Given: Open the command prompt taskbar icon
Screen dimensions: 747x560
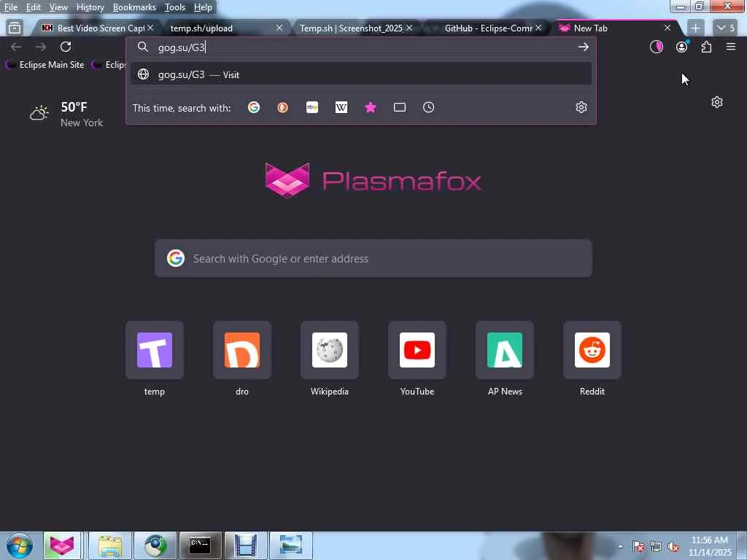Looking at the screenshot, I should click(x=200, y=545).
